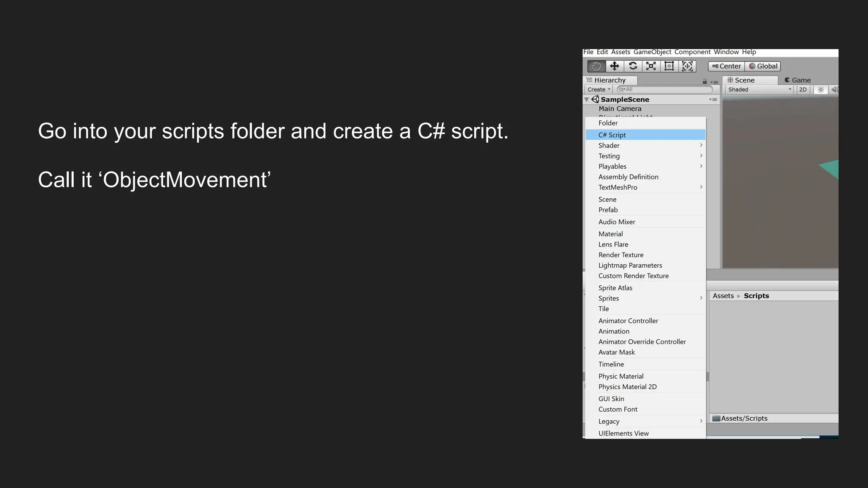
Task: Choose Material from create menu
Action: click(645, 234)
